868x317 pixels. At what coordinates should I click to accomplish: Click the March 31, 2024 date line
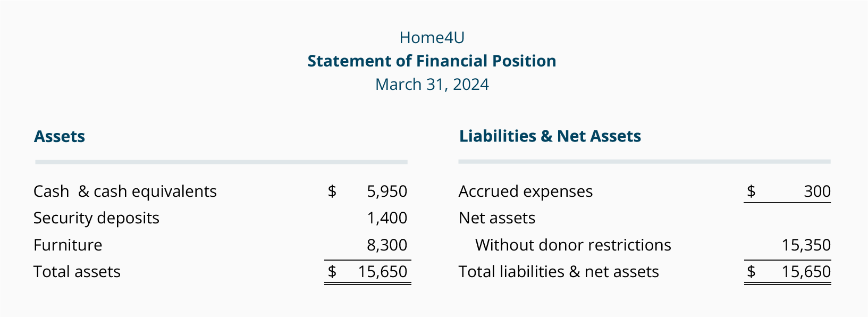pyautogui.click(x=432, y=85)
